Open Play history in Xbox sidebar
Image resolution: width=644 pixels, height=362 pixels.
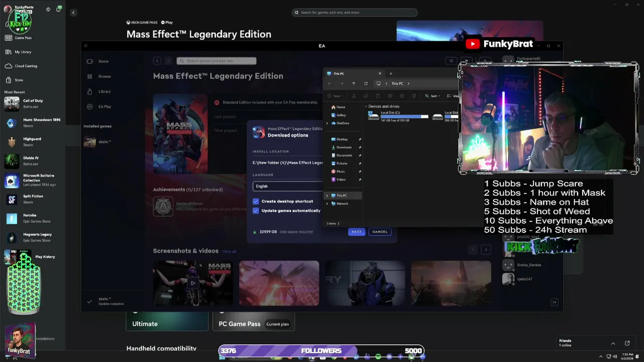point(33,257)
